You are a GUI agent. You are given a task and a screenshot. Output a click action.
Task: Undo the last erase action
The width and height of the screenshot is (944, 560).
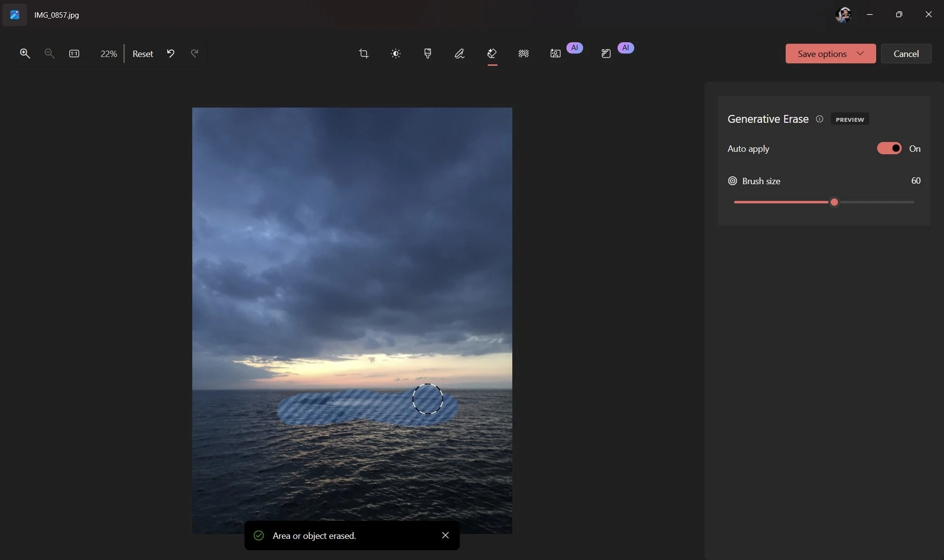click(x=171, y=54)
